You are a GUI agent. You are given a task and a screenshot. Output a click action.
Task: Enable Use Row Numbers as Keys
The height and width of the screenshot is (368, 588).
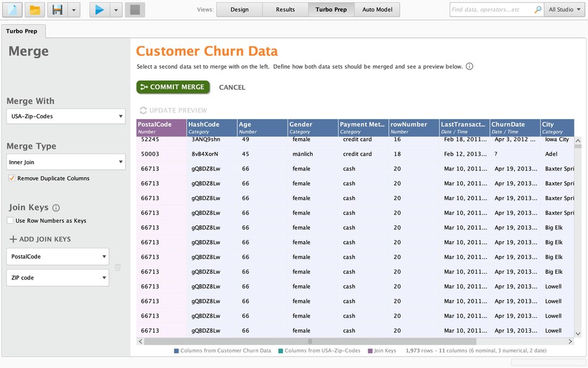(11, 221)
